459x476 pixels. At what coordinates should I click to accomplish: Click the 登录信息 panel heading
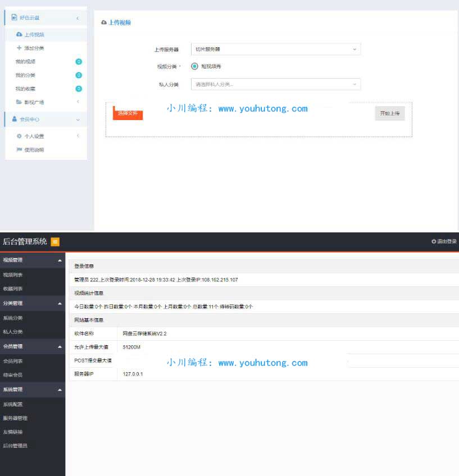pyautogui.click(x=84, y=266)
